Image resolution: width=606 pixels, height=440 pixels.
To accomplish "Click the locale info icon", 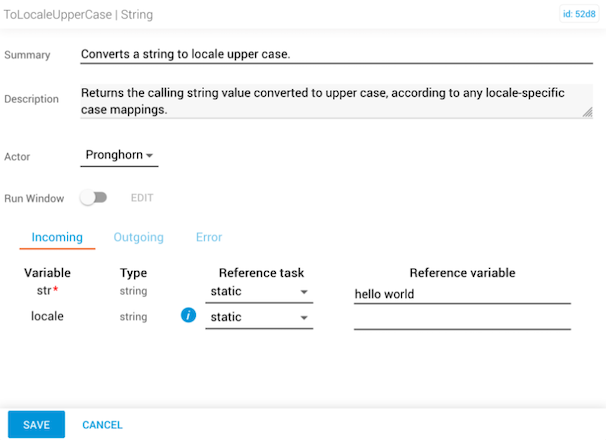I will [188, 316].
